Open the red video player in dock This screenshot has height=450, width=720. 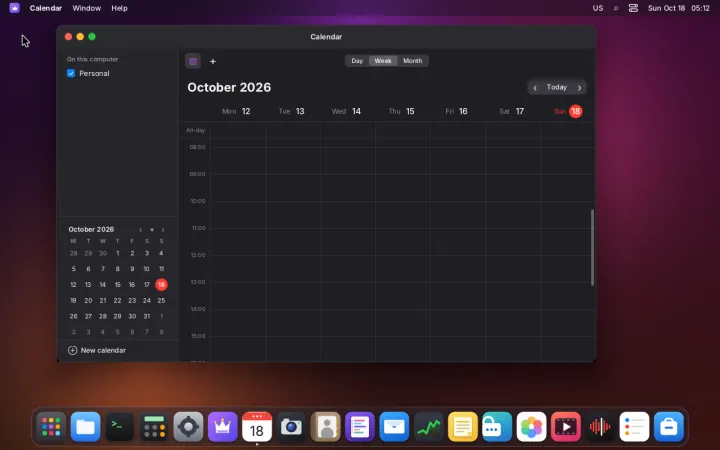coord(565,427)
